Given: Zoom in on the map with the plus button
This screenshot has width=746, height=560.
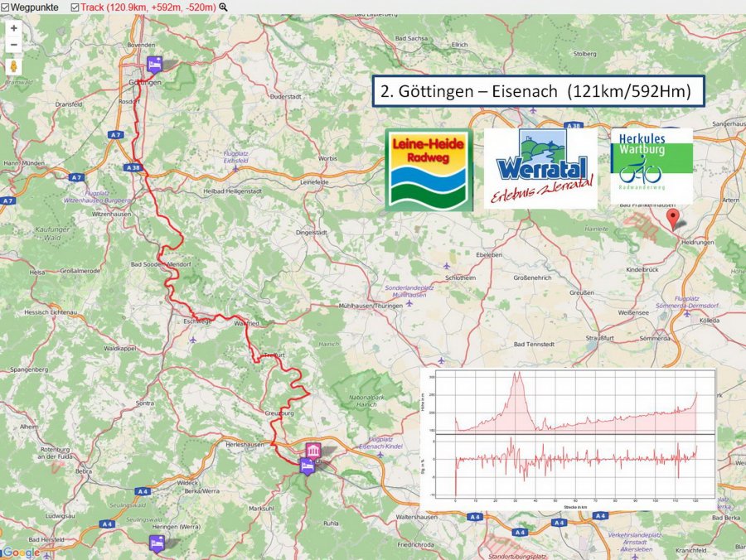Looking at the screenshot, I should [x=14, y=28].
